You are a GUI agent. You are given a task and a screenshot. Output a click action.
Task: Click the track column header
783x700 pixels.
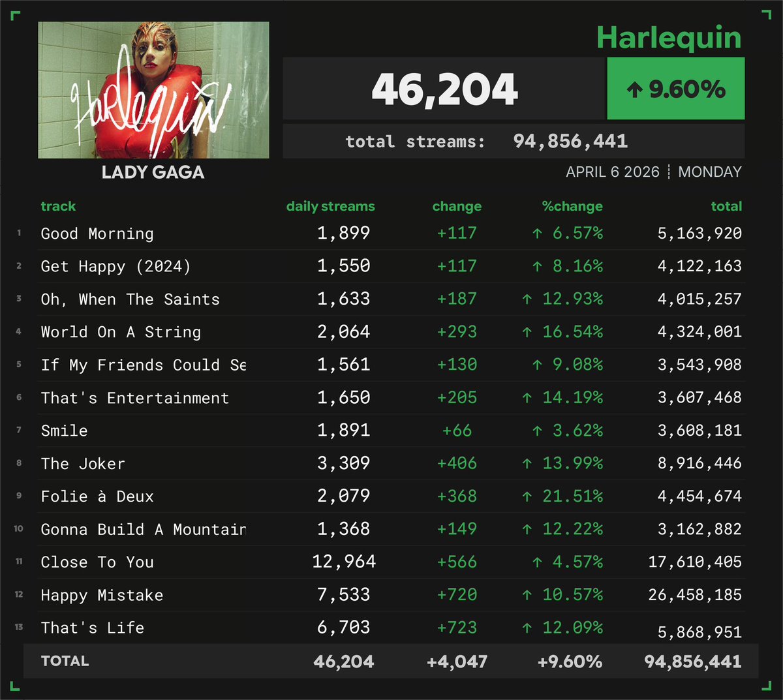58,206
